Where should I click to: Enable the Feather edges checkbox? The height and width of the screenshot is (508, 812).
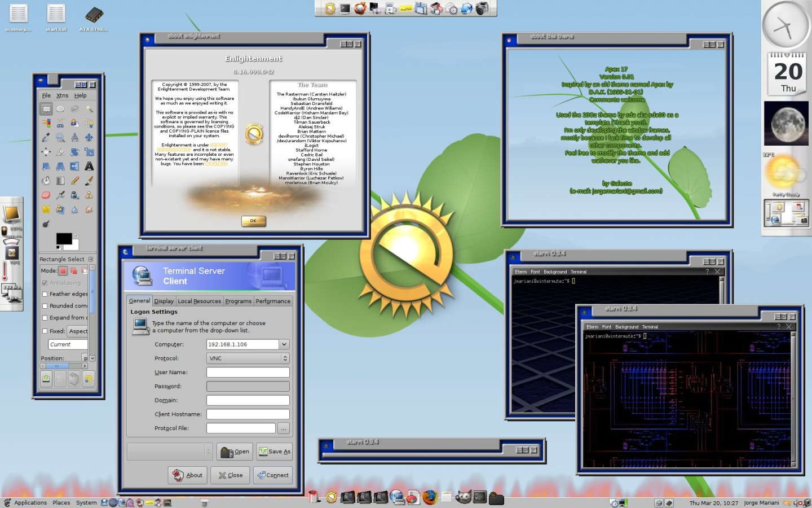[x=45, y=294]
